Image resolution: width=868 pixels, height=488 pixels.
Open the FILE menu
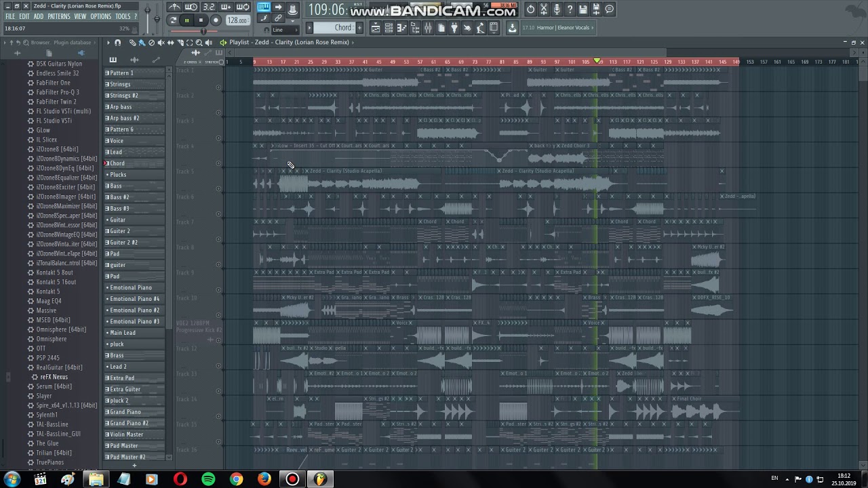10,16
